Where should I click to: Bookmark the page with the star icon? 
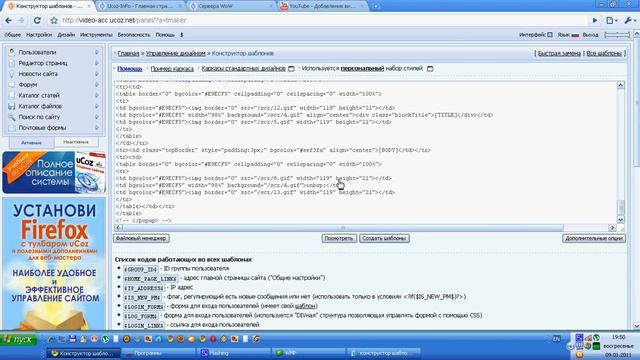[x=54, y=20]
